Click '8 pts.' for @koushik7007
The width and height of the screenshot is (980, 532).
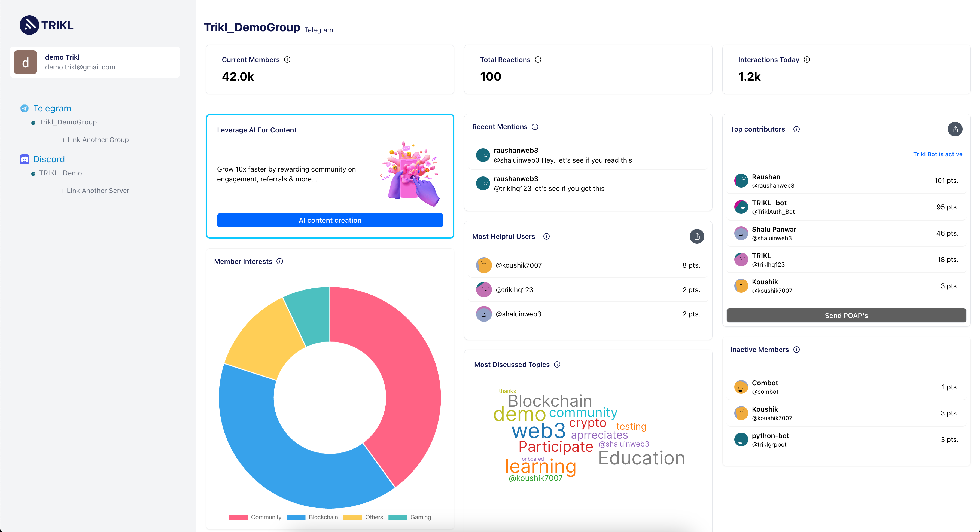[x=691, y=265]
